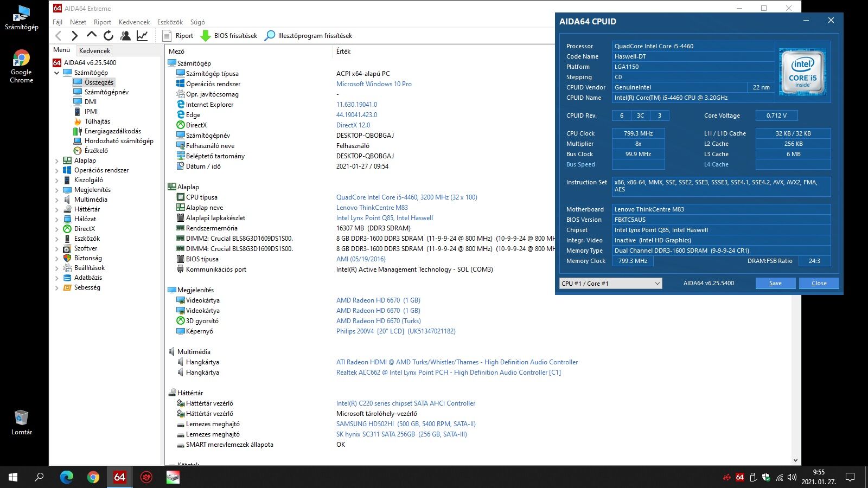Open the red circular app in the taskbar
Viewport: 868px width, 488px height.
point(146,477)
